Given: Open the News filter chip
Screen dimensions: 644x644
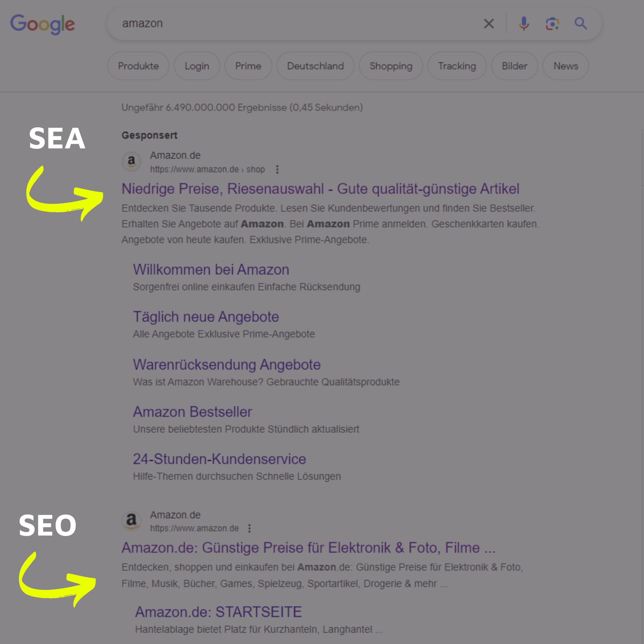Looking at the screenshot, I should click(x=566, y=66).
